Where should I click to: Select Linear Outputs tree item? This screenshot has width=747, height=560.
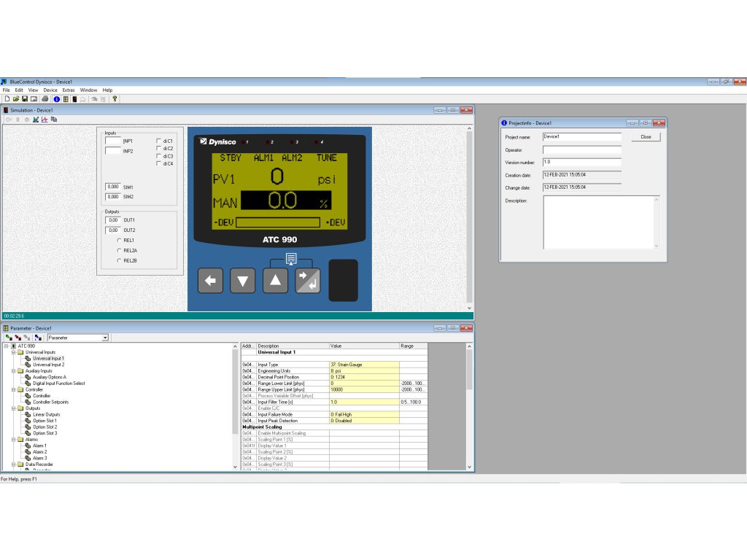[x=46, y=414]
